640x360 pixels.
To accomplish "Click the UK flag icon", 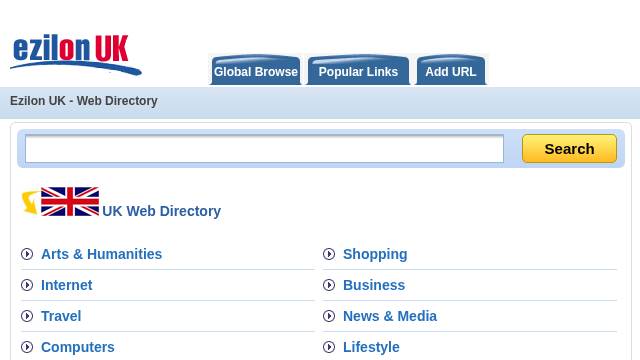I will [x=70, y=201].
